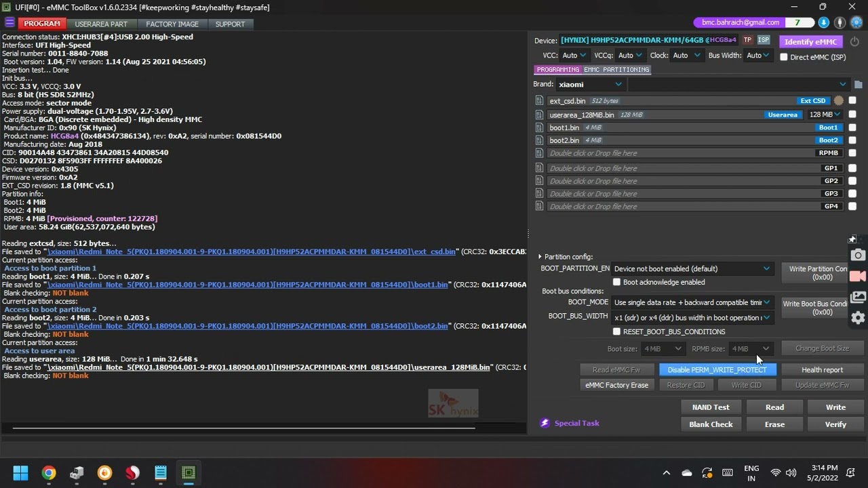Viewport: 868px width, 488px height.
Task: Open the folder icon beside Brand row
Action: coord(858,85)
